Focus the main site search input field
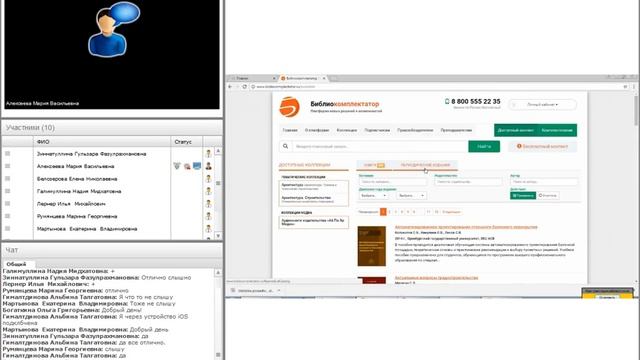 coord(380,146)
